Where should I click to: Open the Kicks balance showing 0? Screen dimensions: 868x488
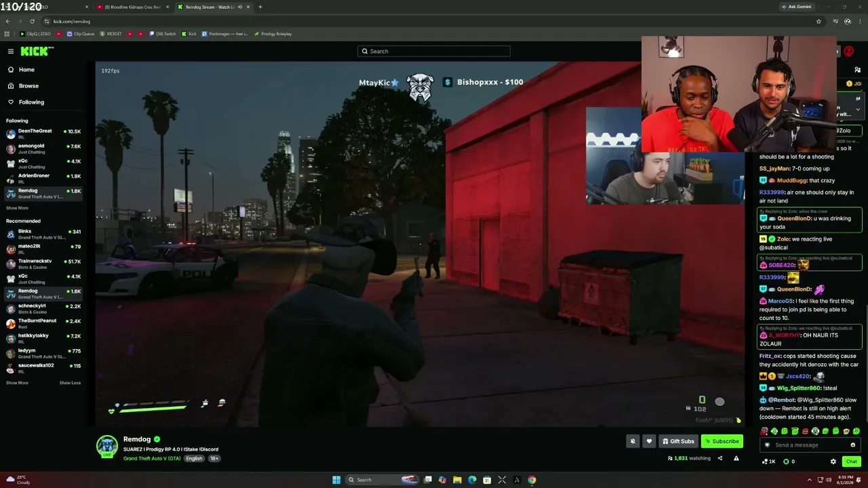789,462
